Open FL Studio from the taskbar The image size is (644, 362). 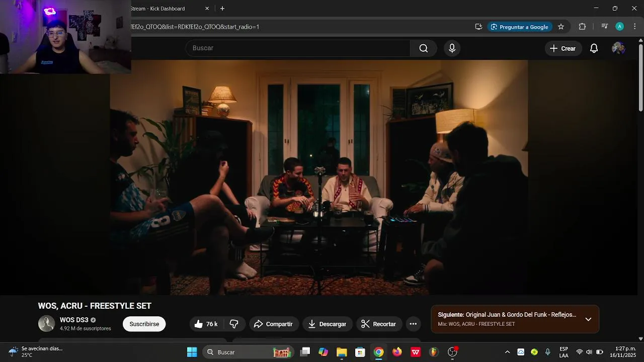click(x=434, y=352)
